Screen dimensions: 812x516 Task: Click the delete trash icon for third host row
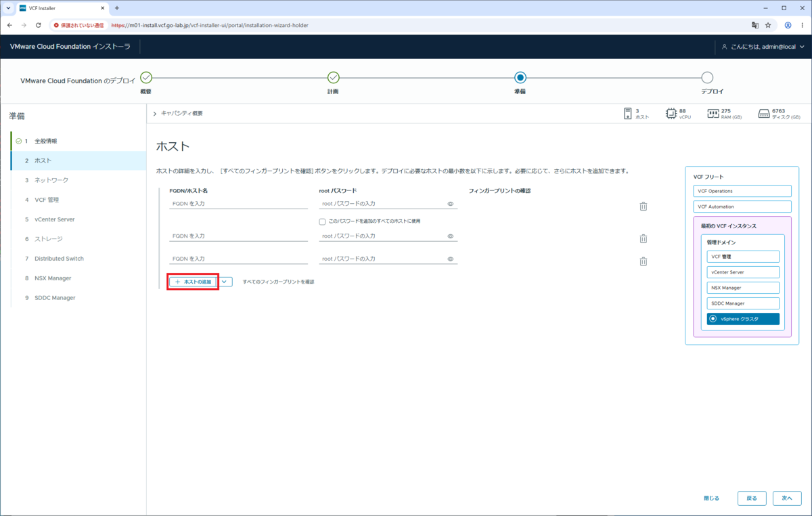(644, 261)
